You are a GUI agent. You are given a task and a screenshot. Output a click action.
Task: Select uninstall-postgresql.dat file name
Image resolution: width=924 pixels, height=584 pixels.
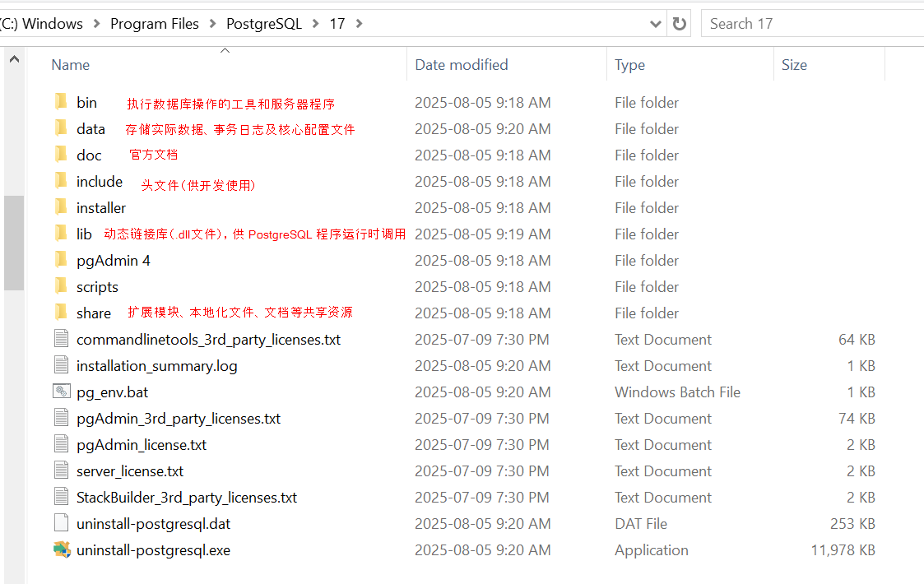[153, 524]
